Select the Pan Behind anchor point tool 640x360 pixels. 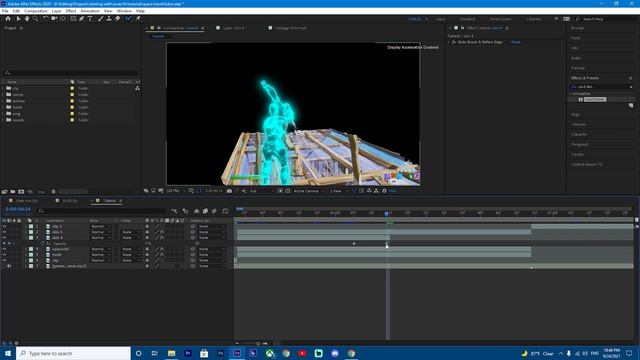(63, 19)
